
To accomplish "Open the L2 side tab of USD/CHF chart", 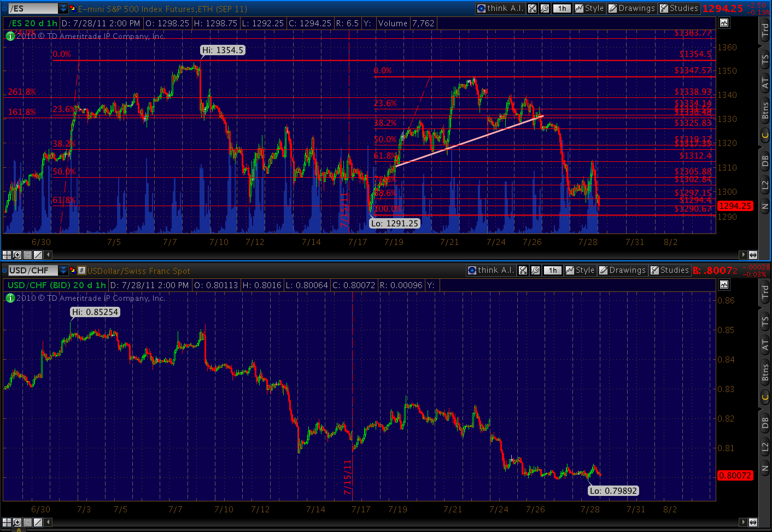I will tap(765, 447).
